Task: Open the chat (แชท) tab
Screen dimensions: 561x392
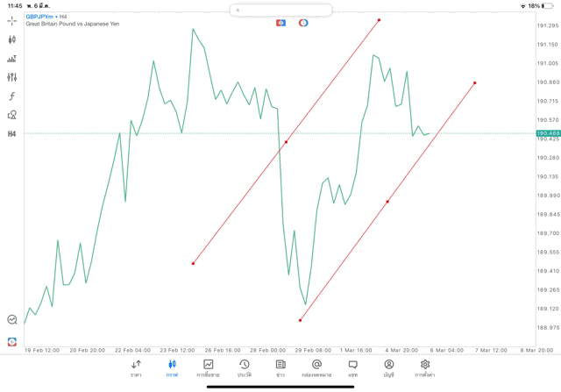Action: click(x=352, y=367)
